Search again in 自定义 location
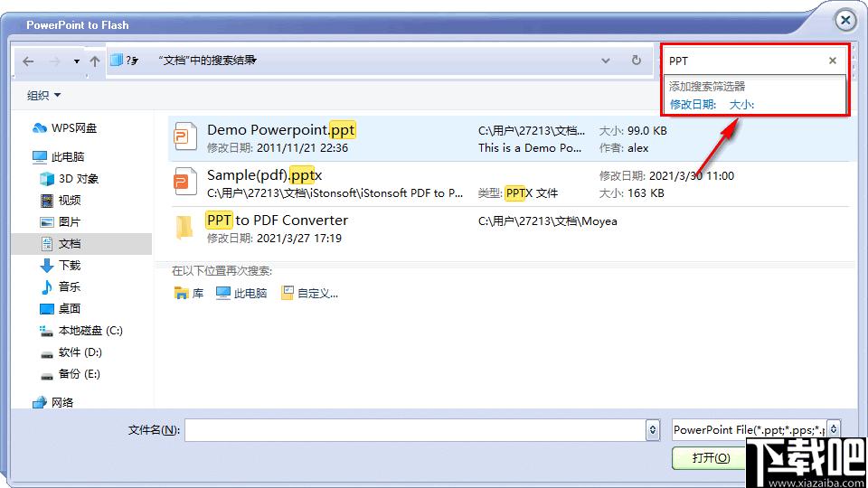 309,293
